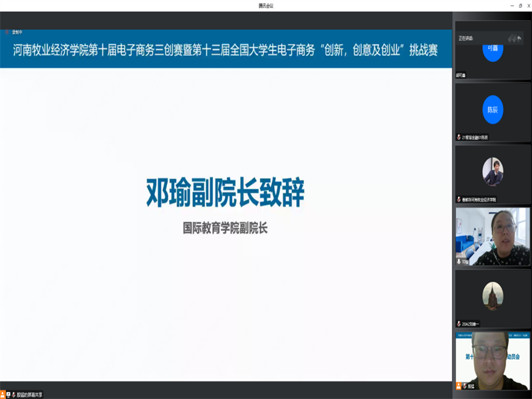Click the 腾讯会议 window title
Viewport: 532px width, 399px height.
point(266,5)
